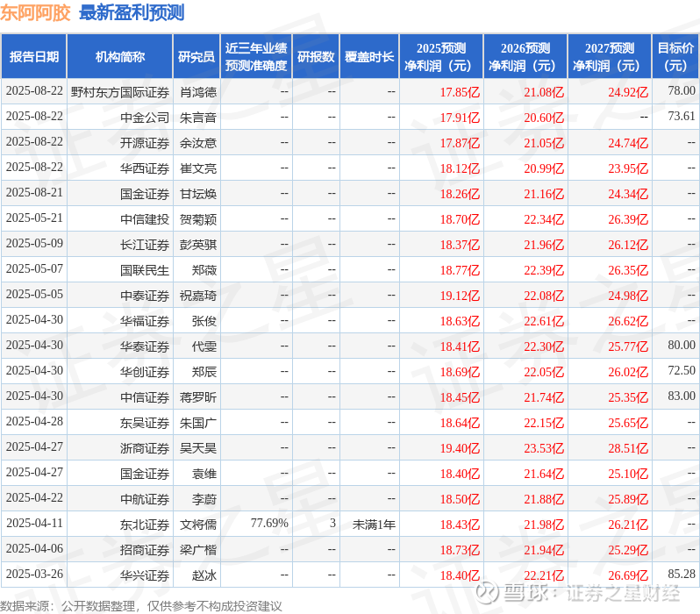Click 华创证券 institution name
Screen dimensions: 700x614
(x=145, y=373)
